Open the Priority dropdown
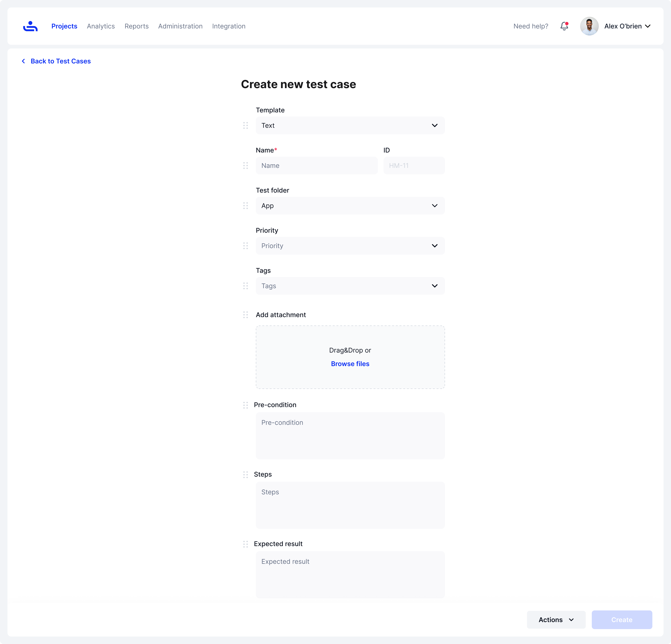Image resolution: width=671 pixels, height=644 pixels. click(x=350, y=246)
